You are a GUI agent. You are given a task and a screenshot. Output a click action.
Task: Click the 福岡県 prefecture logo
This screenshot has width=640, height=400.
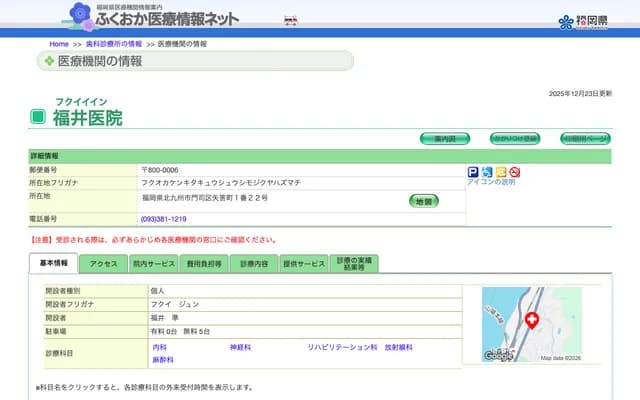point(585,21)
